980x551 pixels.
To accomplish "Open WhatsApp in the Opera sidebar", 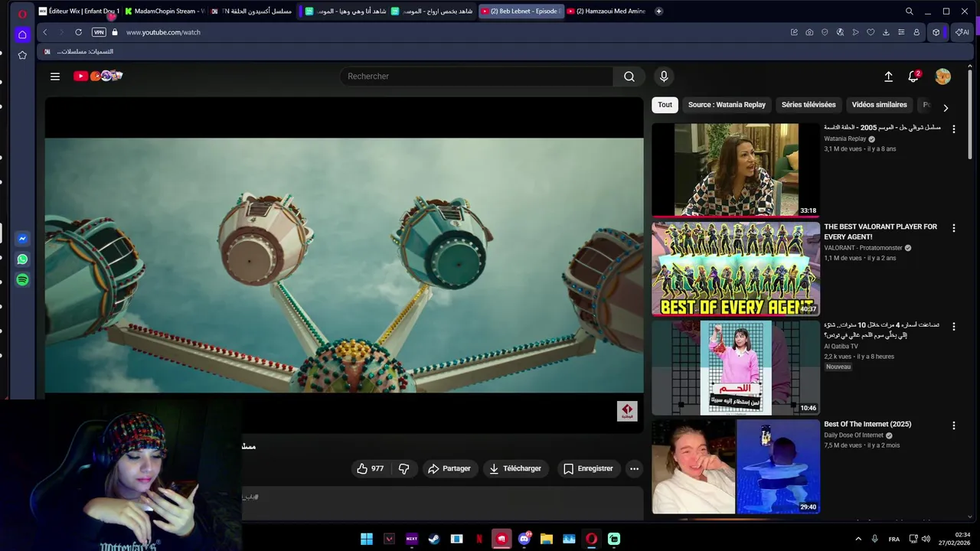I will click(22, 259).
